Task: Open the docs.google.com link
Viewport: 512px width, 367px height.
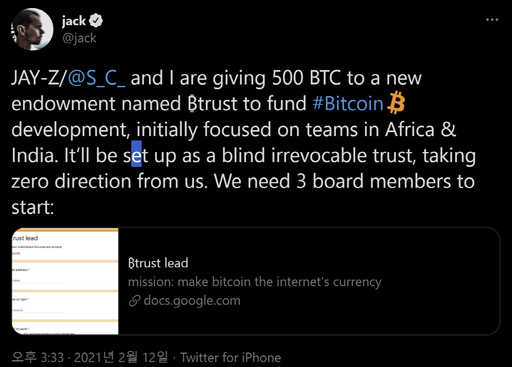Action: [192, 301]
